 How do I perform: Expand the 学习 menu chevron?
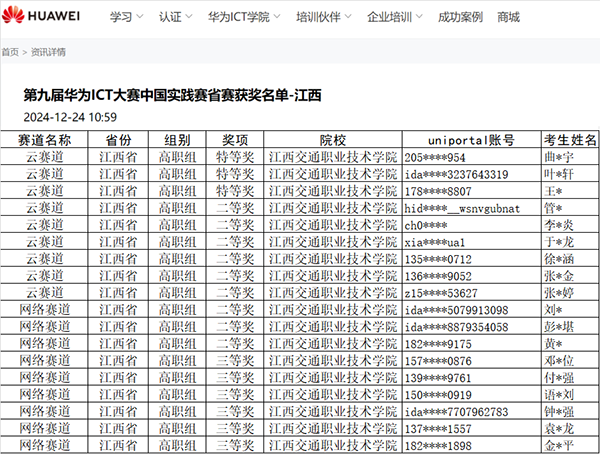click(x=140, y=16)
